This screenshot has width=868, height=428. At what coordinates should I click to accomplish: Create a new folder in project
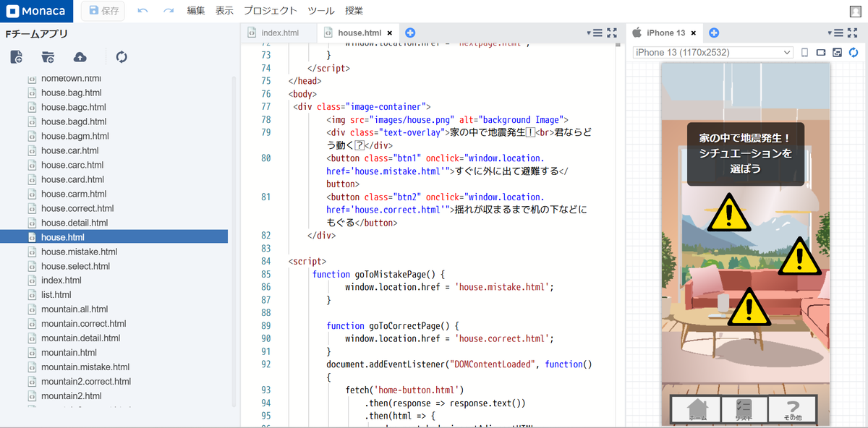(48, 57)
